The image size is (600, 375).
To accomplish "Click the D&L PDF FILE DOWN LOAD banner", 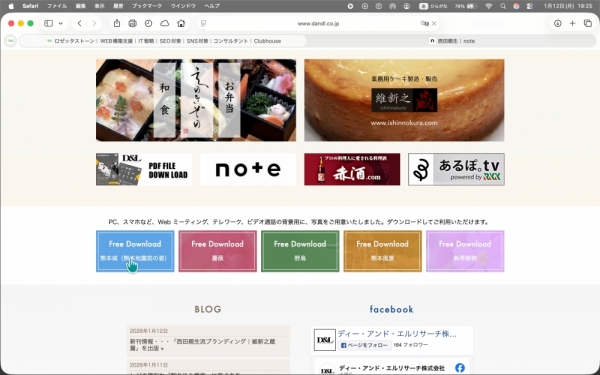I will (x=144, y=169).
